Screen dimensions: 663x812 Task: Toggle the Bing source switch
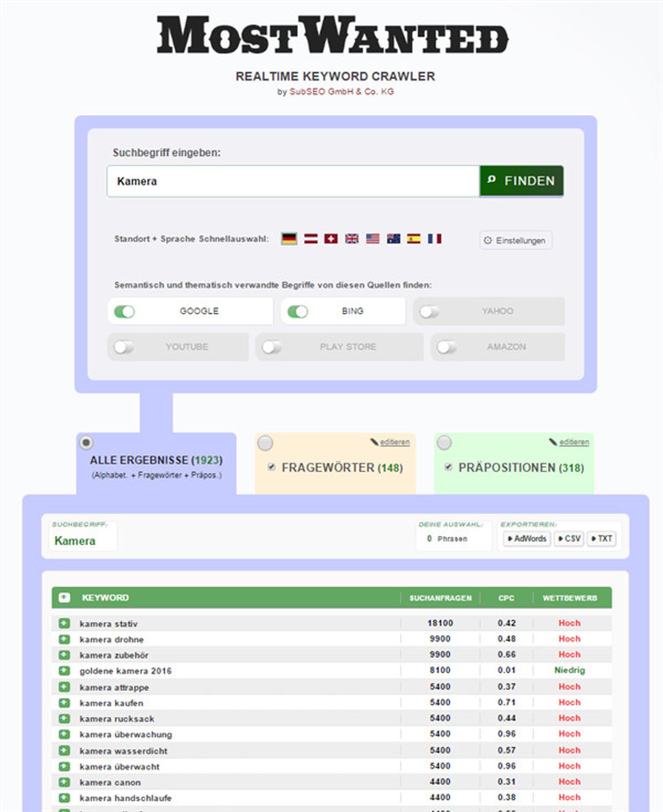click(x=298, y=312)
